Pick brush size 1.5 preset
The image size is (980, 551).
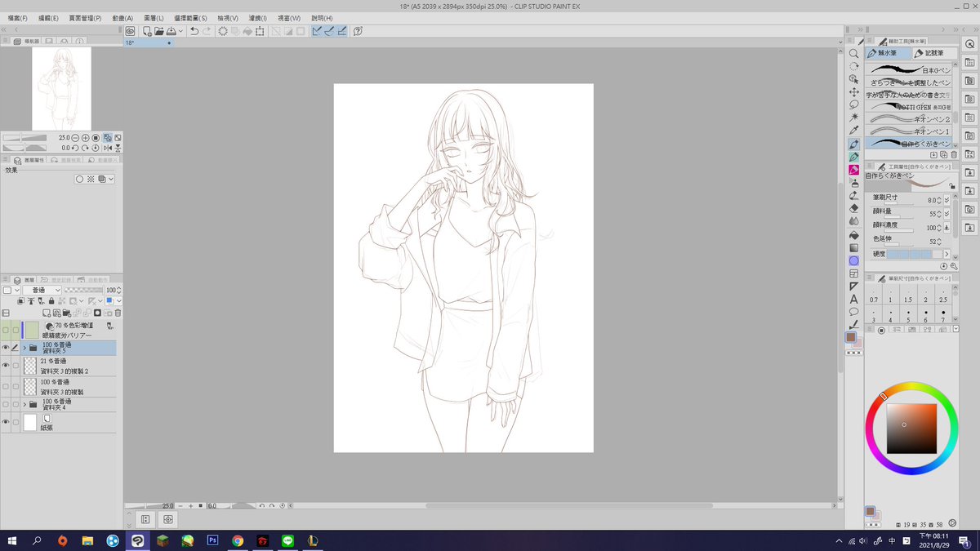[x=908, y=295]
